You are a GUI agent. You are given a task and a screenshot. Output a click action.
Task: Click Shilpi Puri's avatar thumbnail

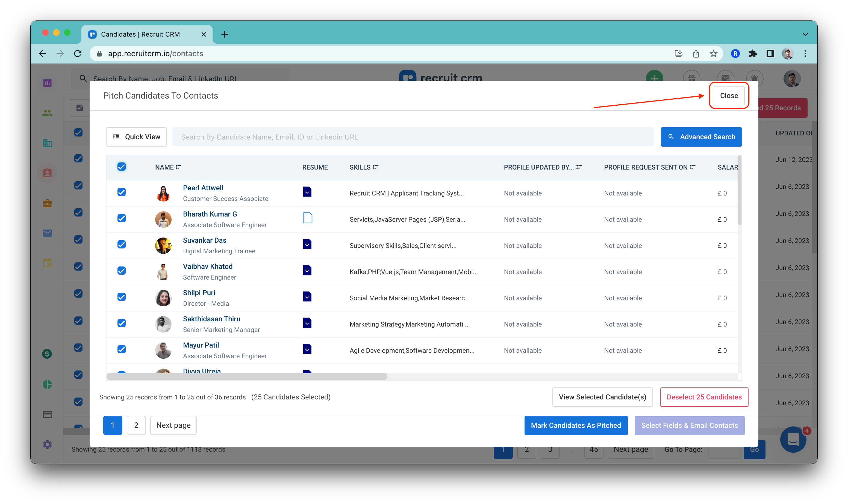pos(163,298)
